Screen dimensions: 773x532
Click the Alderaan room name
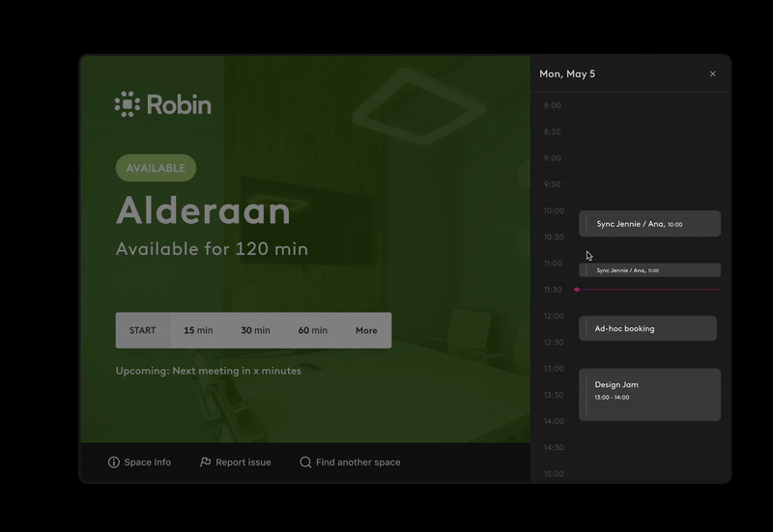point(203,210)
